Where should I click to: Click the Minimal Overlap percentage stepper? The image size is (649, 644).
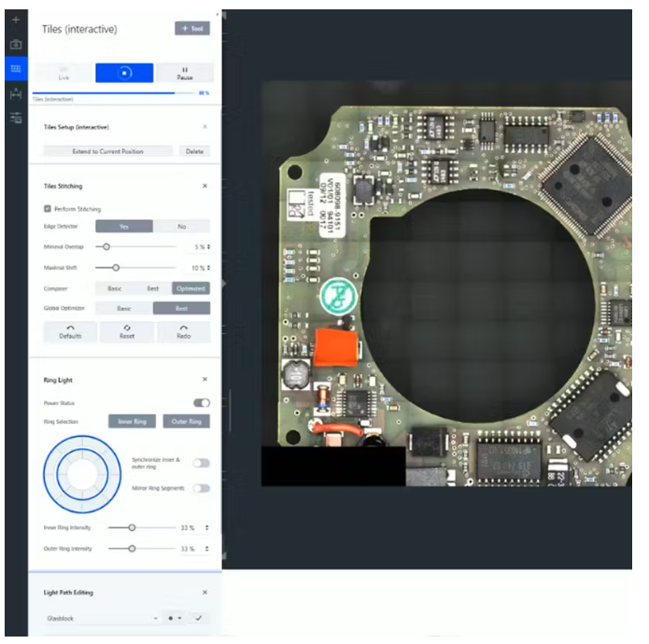(x=208, y=246)
